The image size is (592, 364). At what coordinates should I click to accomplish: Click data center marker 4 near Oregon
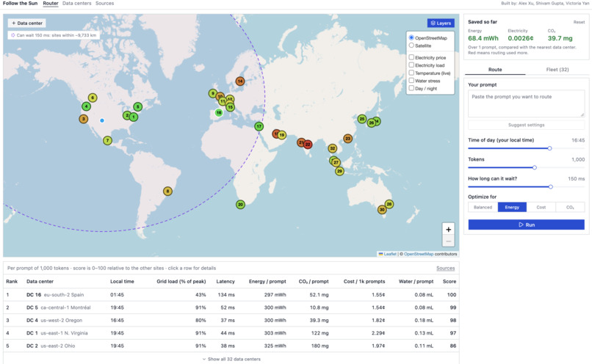coord(86,106)
